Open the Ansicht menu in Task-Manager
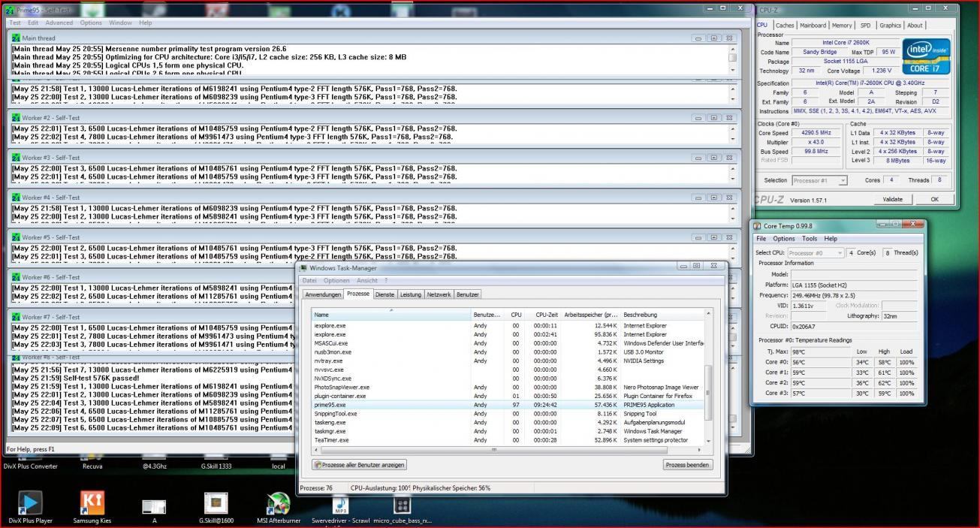980x528 pixels. (367, 281)
